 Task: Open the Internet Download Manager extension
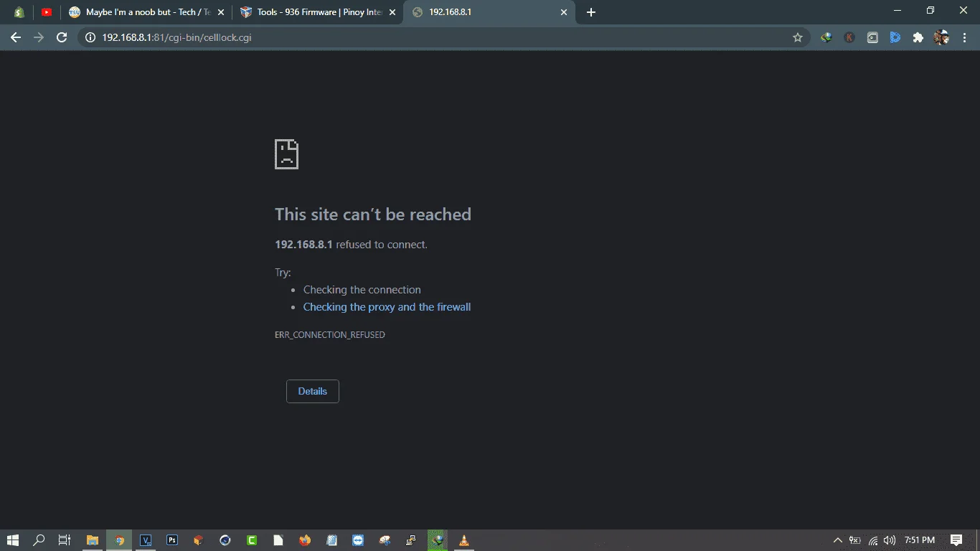826,37
